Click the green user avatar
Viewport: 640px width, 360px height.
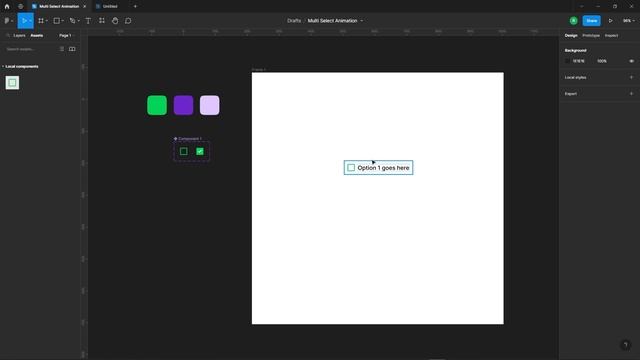(573, 20)
